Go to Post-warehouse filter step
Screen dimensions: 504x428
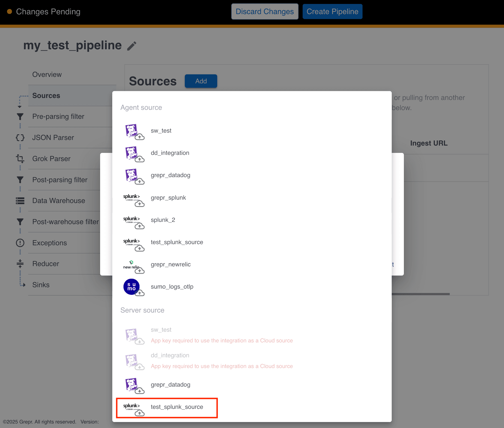pos(64,222)
